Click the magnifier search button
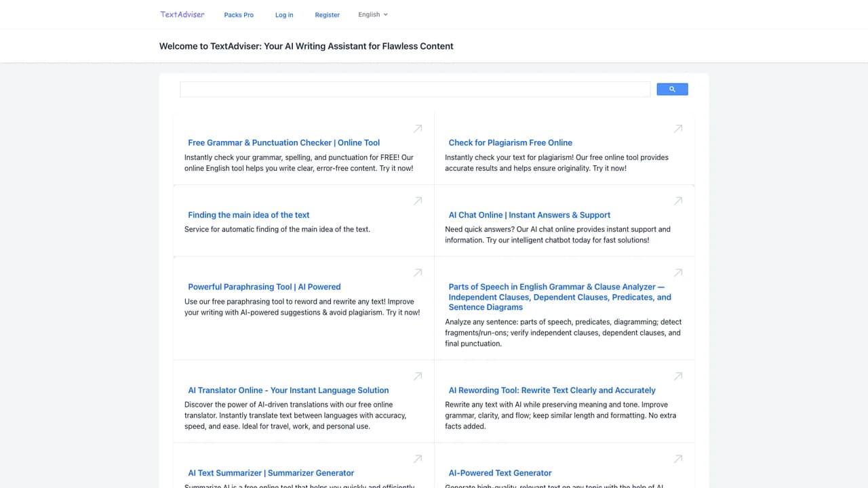868x488 pixels. [x=672, y=89]
